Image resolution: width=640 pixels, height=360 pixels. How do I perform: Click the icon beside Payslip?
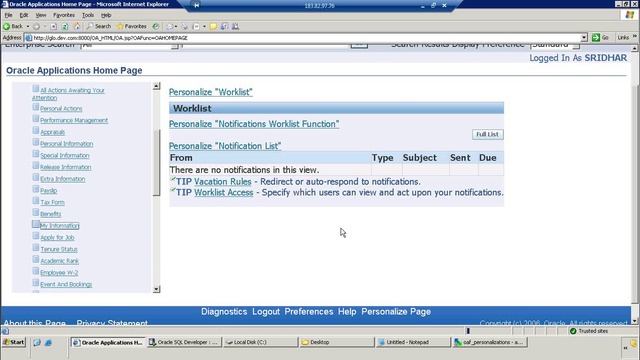pos(36,189)
